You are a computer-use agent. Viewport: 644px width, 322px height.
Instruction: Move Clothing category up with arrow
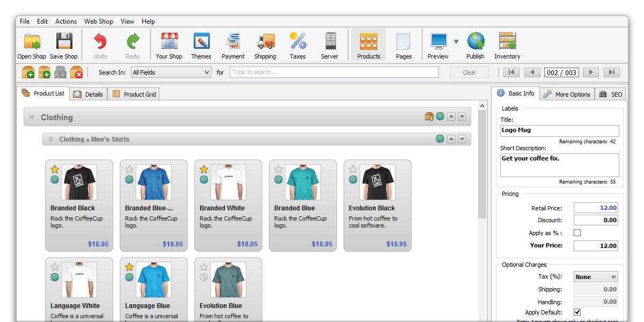(x=451, y=117)
